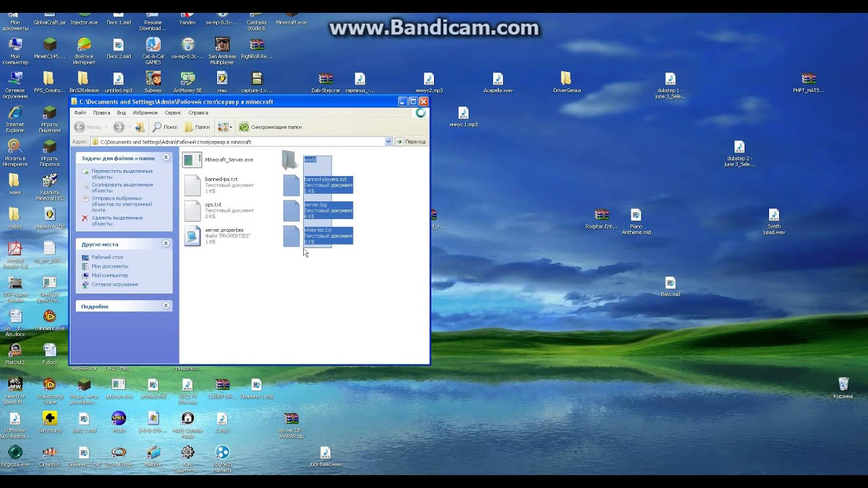The height and width of the screenshot is (488, 868).
Task: Click Синхронизация папки toolbar button
Action: [x=271, y=127]
